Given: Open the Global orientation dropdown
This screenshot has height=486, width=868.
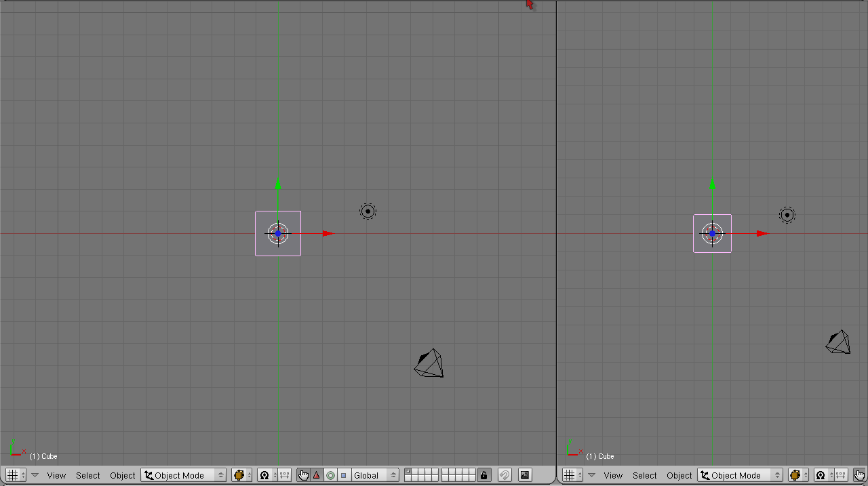Looking at the screenshot, I should click(x=374, y=475).
